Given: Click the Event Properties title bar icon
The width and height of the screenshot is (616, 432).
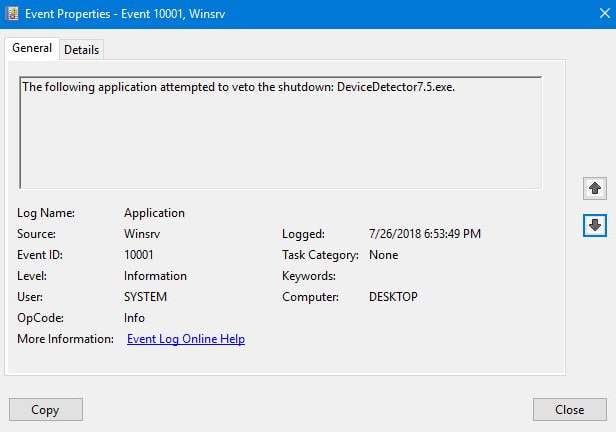Looking at the screenshot, I should tap(13, 14).
